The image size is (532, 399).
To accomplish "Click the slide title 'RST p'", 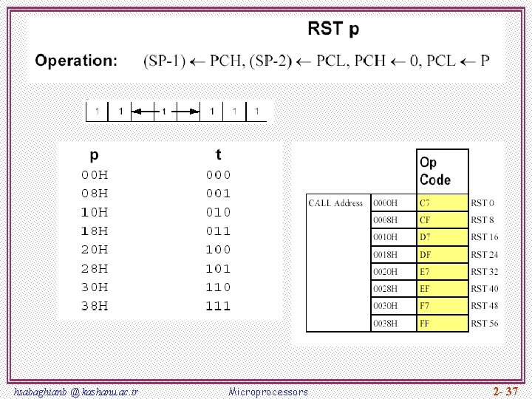I will [x=333, y=29].
